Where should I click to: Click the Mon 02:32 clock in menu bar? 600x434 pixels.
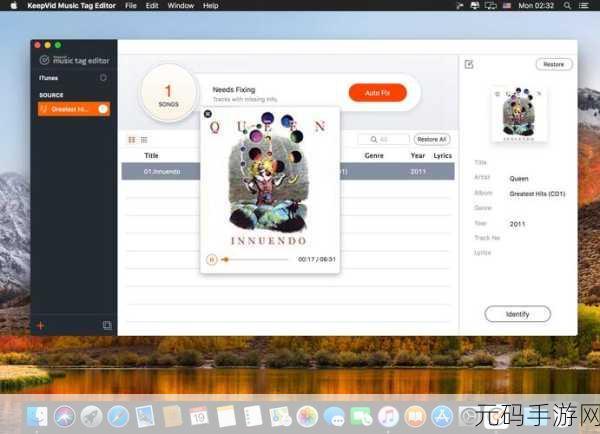(536, 5)
